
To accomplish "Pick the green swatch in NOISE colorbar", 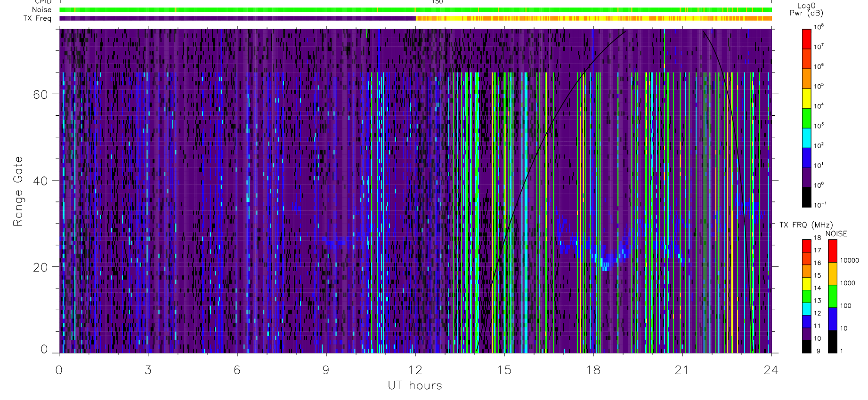I will pos(833,296).
